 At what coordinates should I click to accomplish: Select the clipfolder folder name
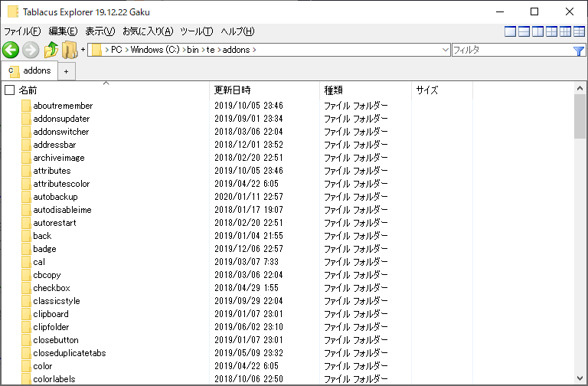51,327
